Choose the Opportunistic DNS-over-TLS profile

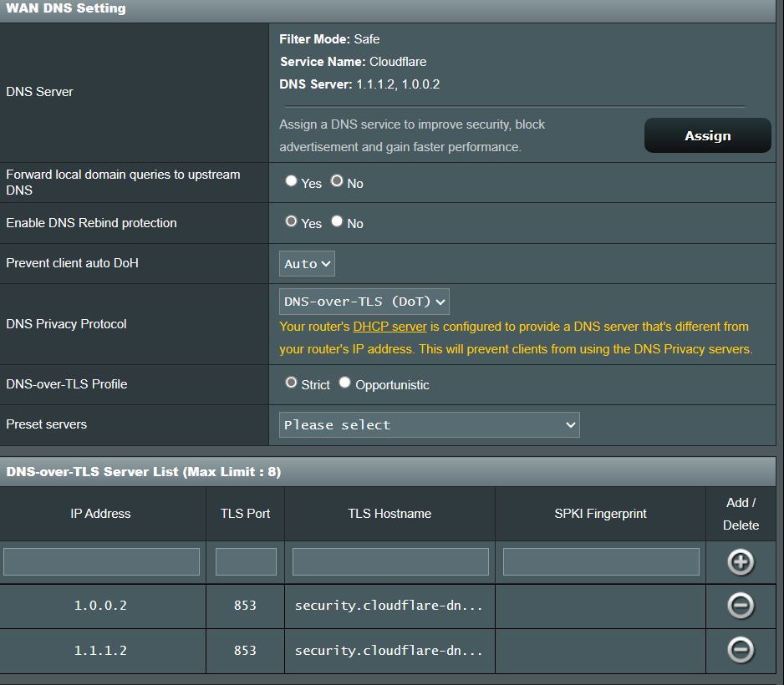345,383
